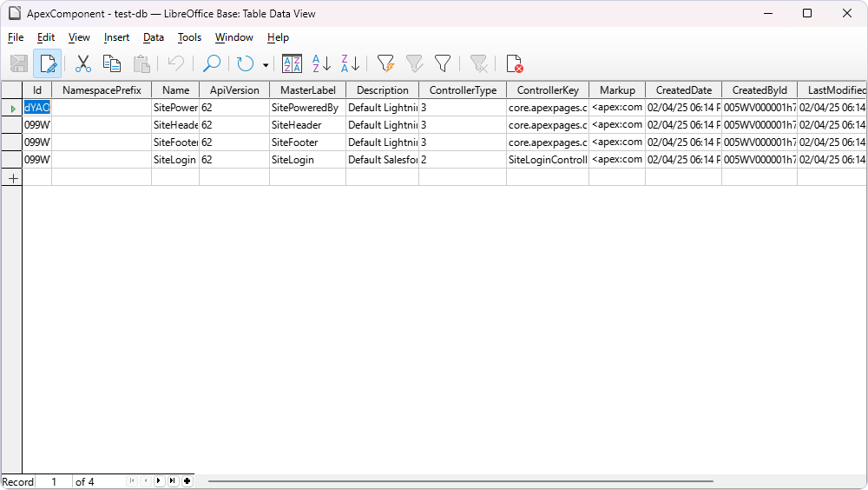Open the File menu

[16, 37]
